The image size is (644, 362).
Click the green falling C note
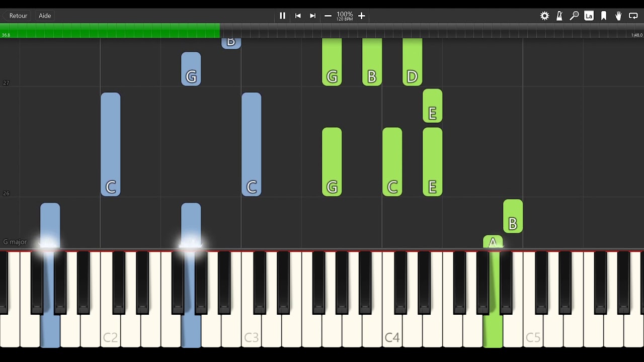coord(392,162)
